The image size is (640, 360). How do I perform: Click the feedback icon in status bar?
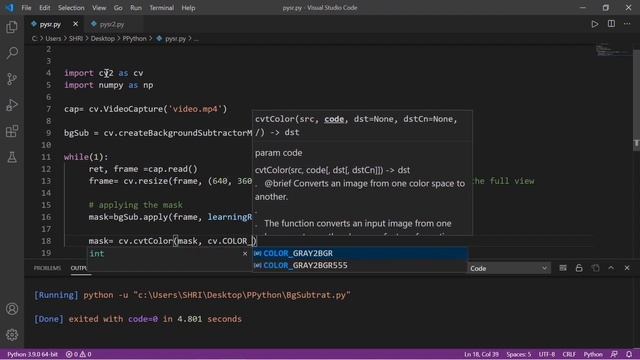(614, 354)
